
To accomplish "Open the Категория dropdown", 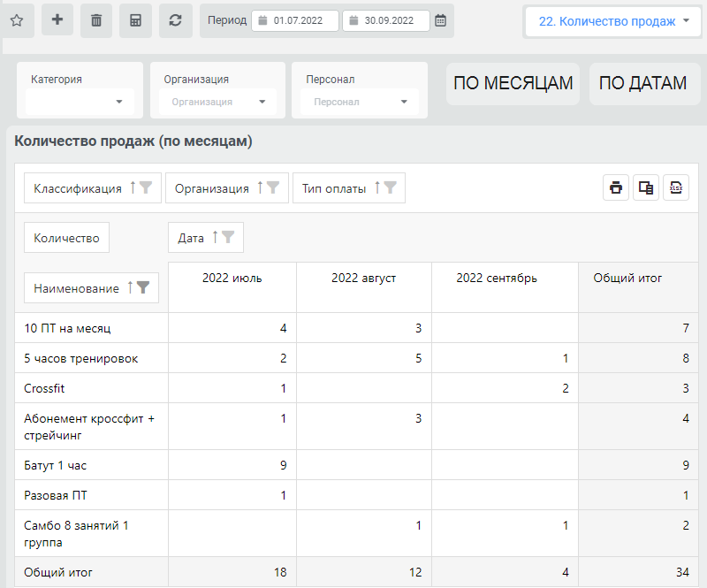I will click(80, 102).
